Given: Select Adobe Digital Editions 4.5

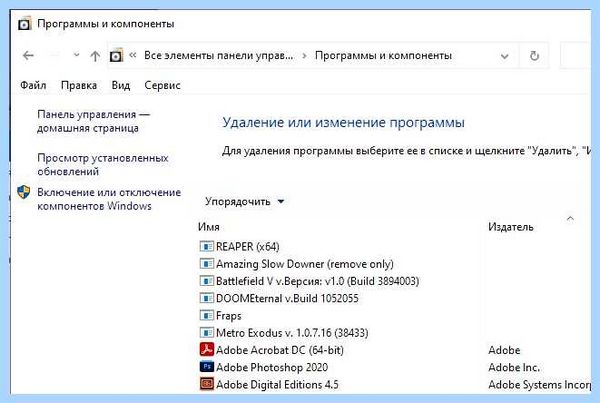Looking at the screenshot, I should 277,384.
